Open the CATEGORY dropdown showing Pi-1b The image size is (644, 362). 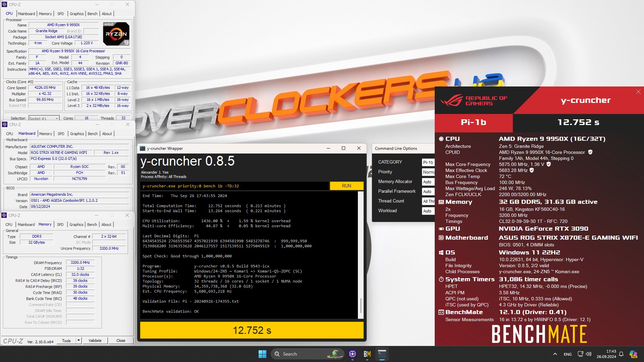[428, 162]
